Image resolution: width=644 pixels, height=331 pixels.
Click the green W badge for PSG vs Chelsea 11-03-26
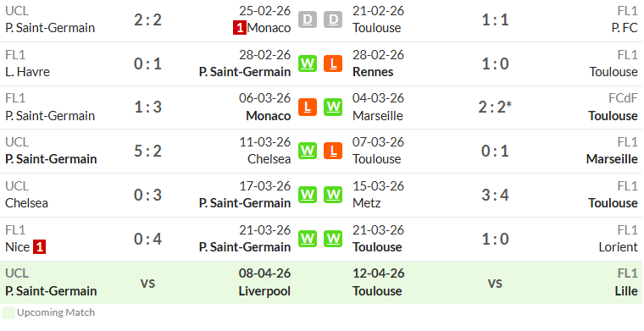(x=308, y=151)
